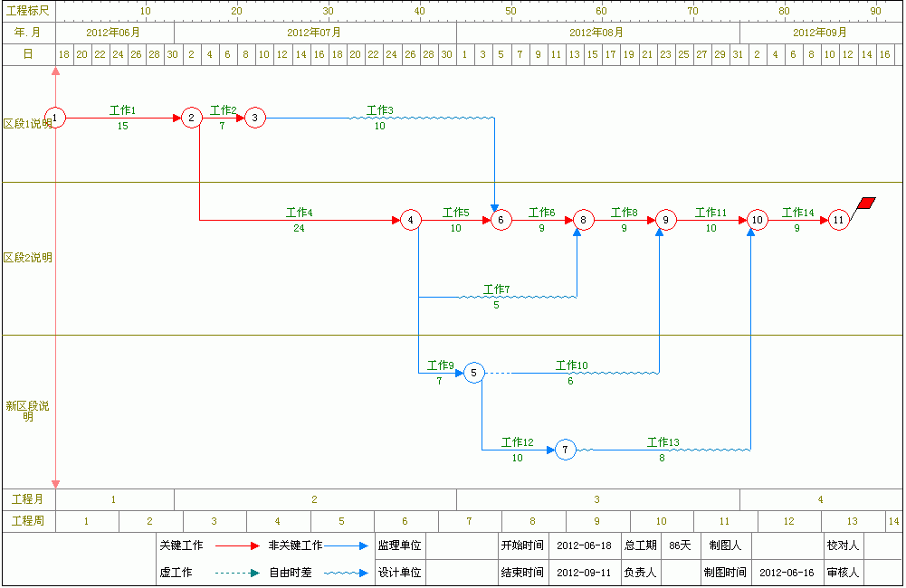906x588 pixels.
Task: Click ruler mark 50 on 工程标尺
Action: point(510,11)
